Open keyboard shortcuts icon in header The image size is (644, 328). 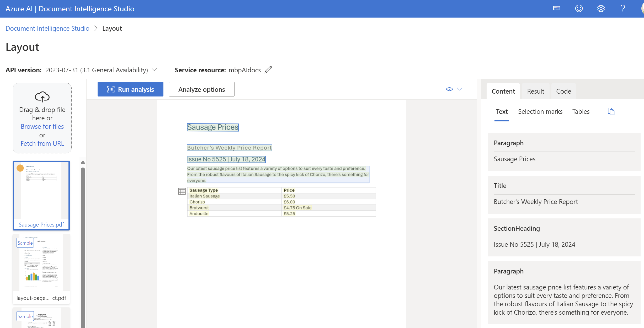[x=557, y=9]
